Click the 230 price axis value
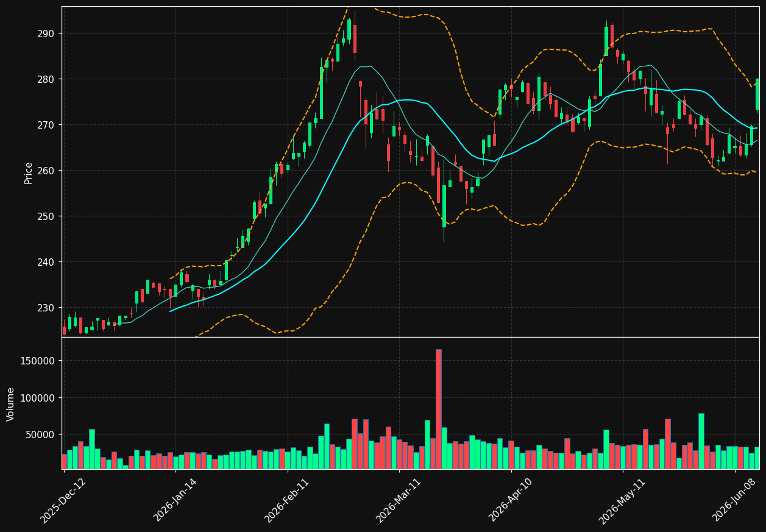The image size is (766, 532). [47, 308]
